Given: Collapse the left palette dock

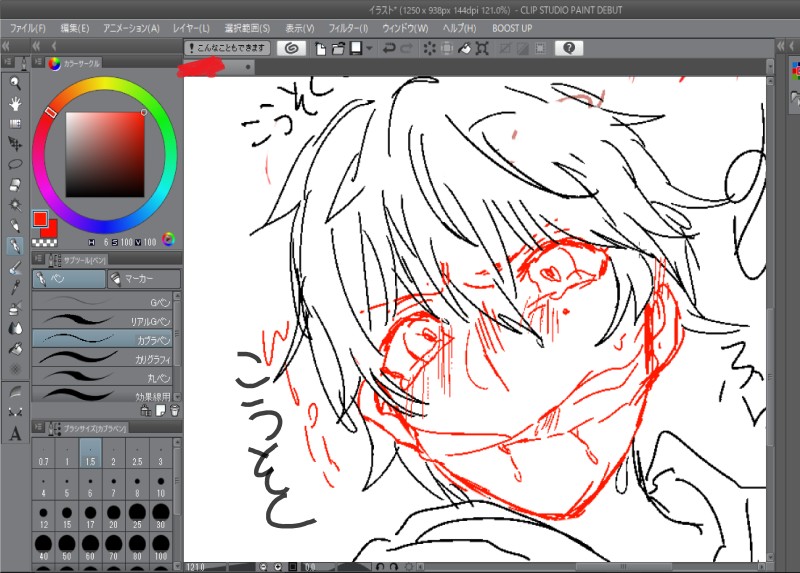Looking at the screenshot, I should (6, 46).
